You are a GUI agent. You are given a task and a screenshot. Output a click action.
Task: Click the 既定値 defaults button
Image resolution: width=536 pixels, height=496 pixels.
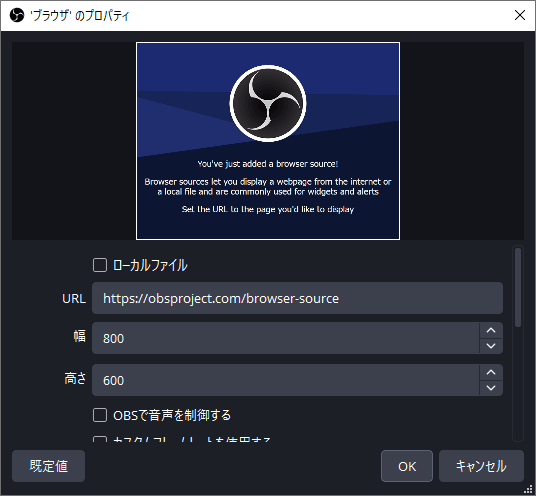48,466
